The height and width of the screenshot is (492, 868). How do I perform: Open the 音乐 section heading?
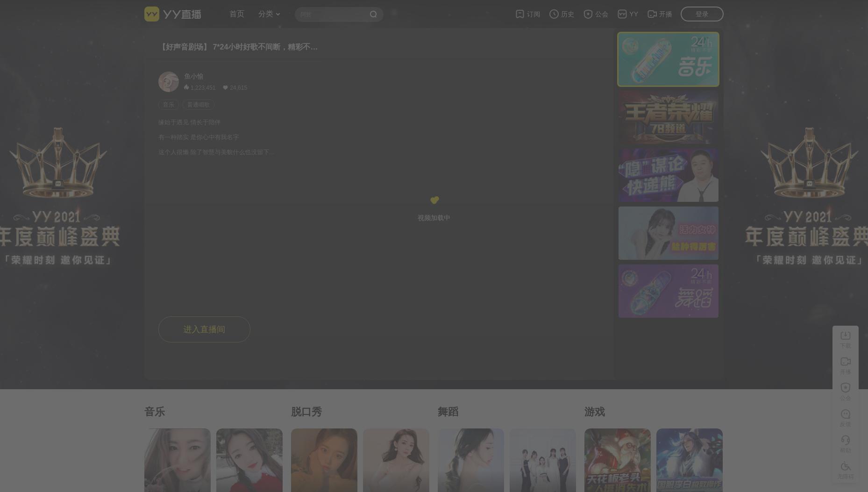(155, 412)
